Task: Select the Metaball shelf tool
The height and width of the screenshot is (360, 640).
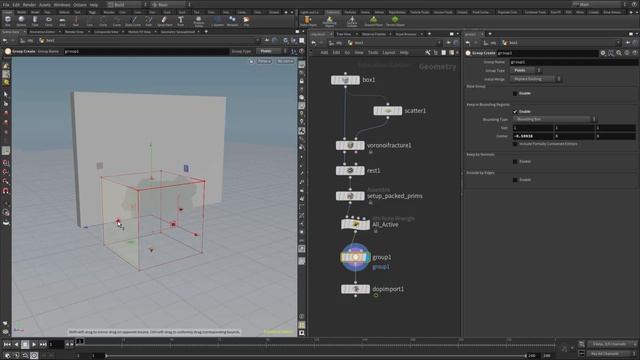Action: coord(232,20)
